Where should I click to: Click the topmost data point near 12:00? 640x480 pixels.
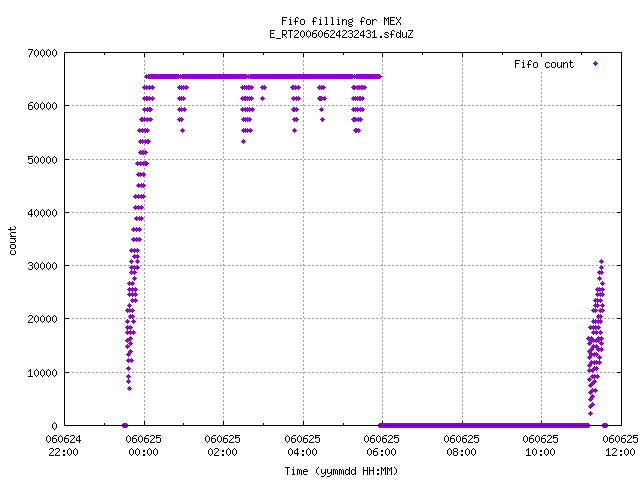tap(601, 262)
